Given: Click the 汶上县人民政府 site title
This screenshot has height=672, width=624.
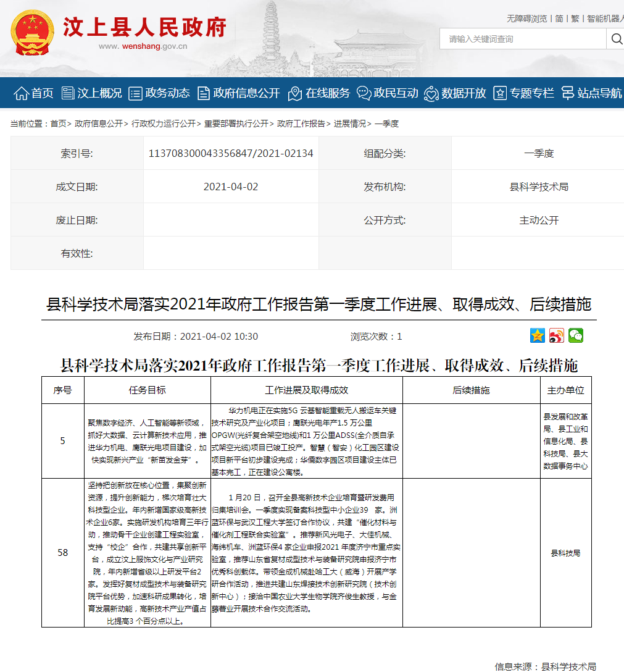Looking at the screenshot, I should (145, 27).
